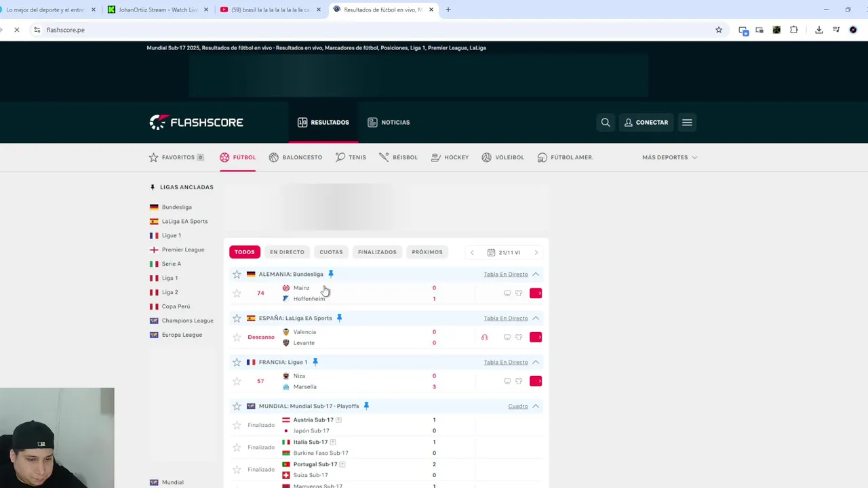This screenshot has height=488, width=868.
Task: Select the PRÓXIMOS tab
Action: (427, 252)
